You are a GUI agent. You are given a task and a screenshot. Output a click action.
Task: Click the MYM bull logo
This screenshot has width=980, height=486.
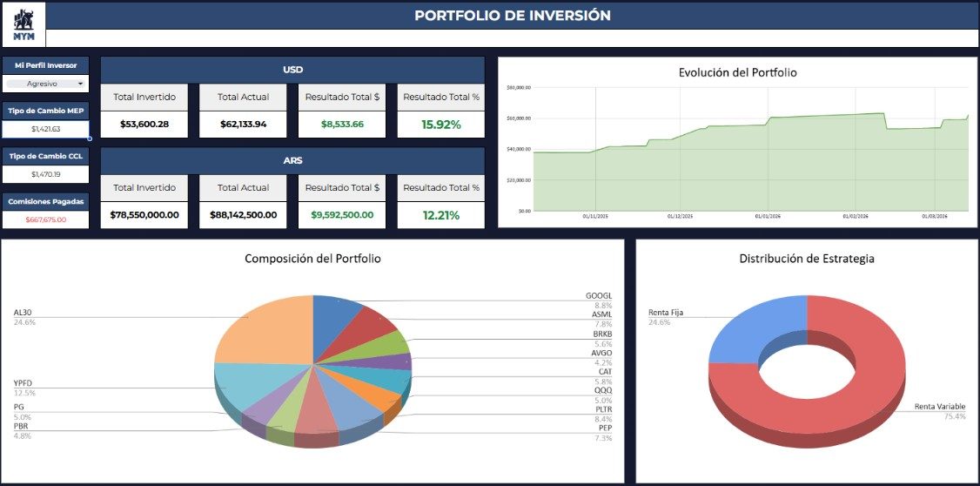pyautogui.click(x=23, y=25)
